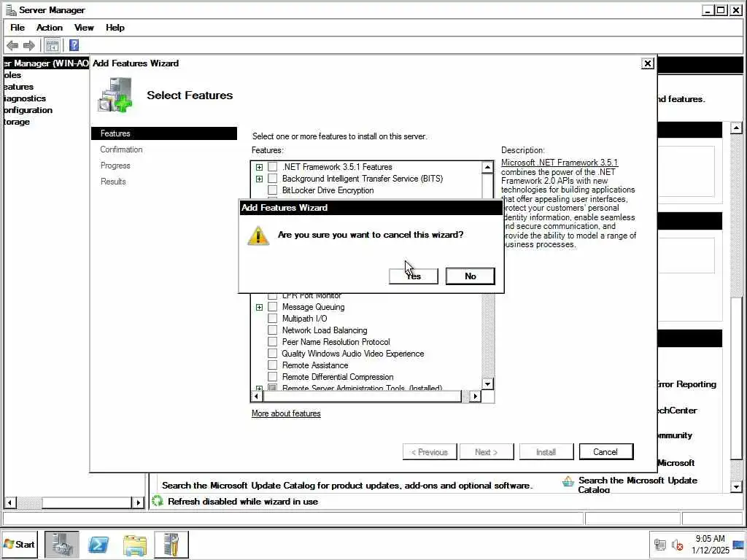
Task: Select Storage in Server Manager tree
Action: pos(18,122)
